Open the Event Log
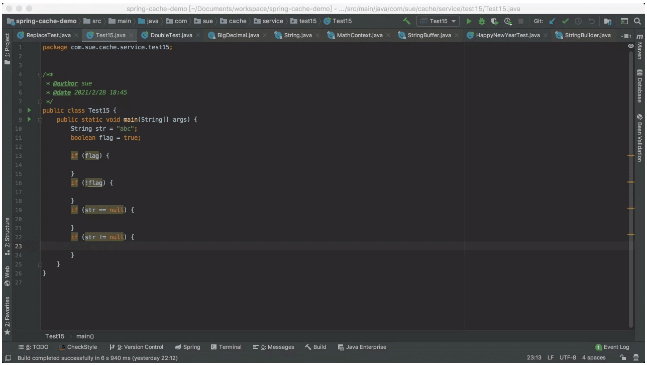The height and width of the screenshot is (365, 647). [x=612, y=347]
